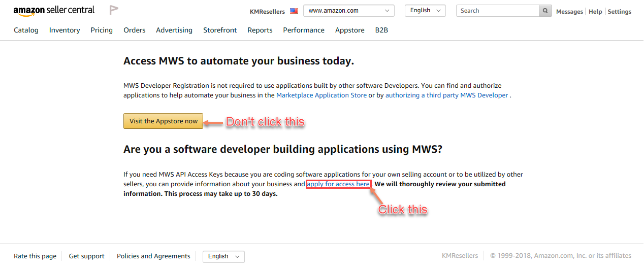Viewport: 644px width, 271px height.
Task: Open Policies and Agreements link
Action: (153, 256)
